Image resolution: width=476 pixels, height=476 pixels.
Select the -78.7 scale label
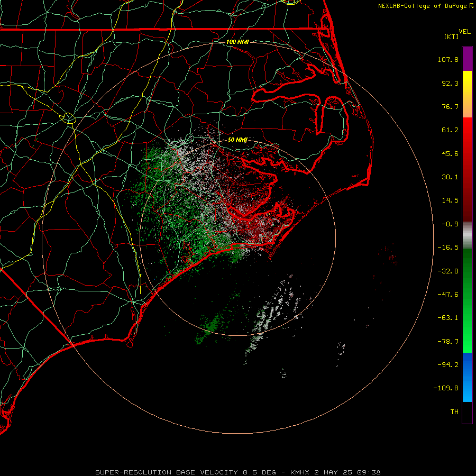coord(448,342)
